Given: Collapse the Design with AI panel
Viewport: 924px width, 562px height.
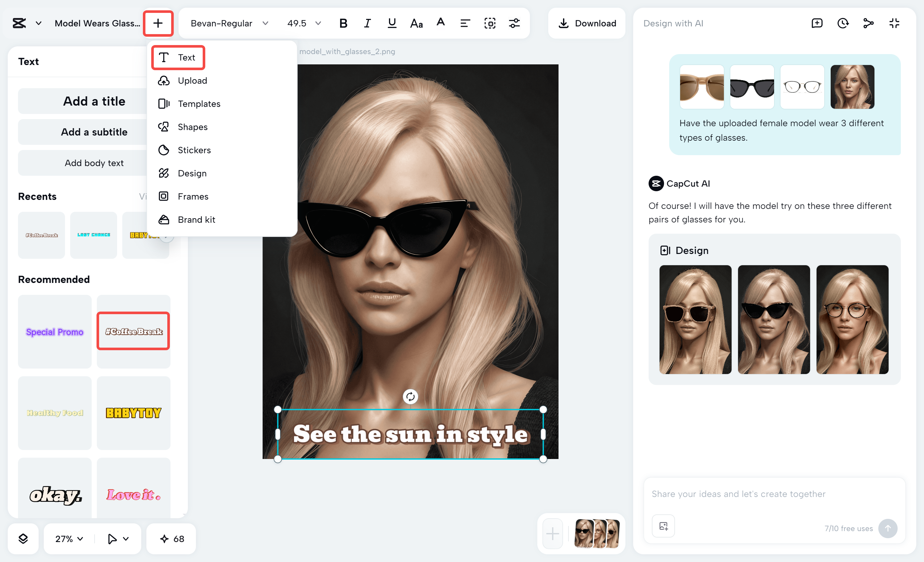Looking at the screenshot, I should point(894,23).
